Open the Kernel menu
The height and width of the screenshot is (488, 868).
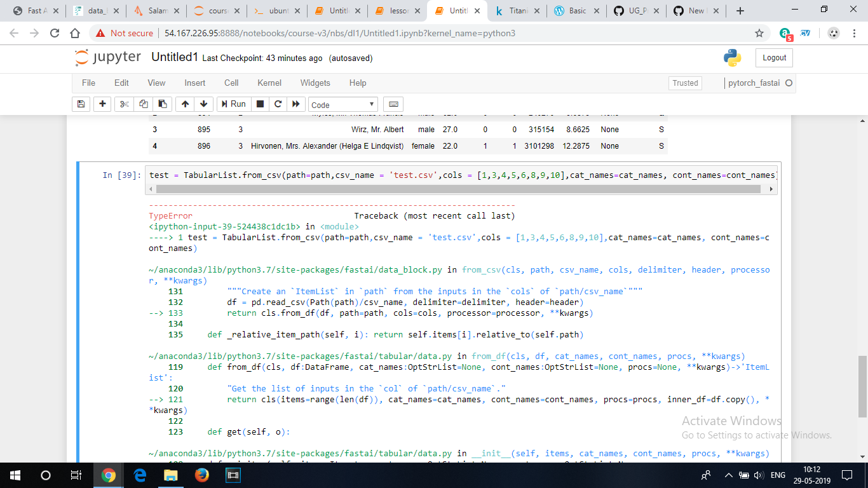click(x=269, y=83)
